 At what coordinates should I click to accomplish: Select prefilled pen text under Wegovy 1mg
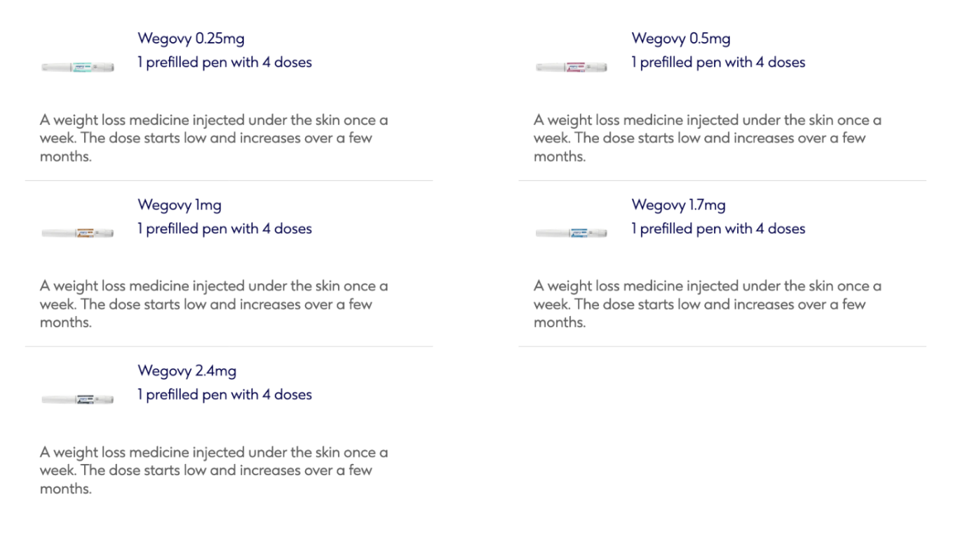(x=224, y=228)
